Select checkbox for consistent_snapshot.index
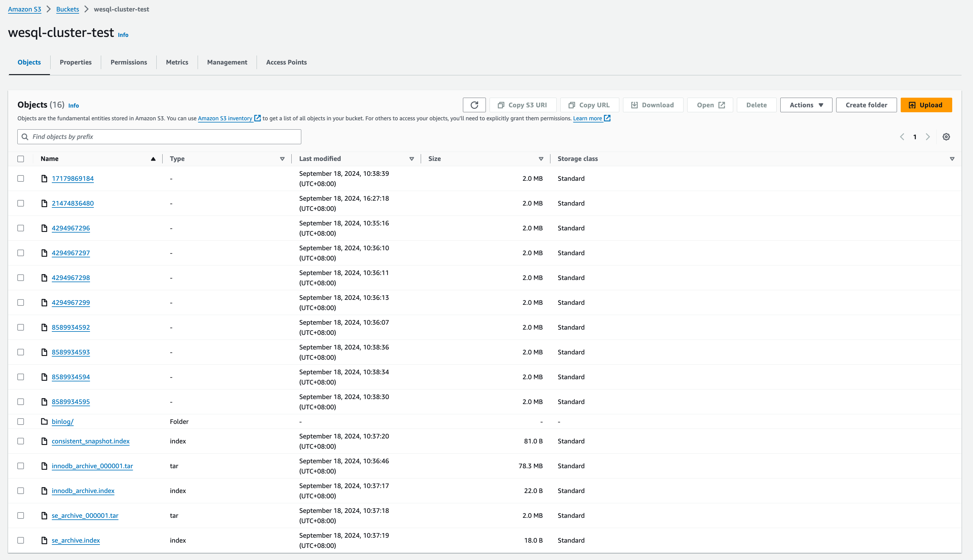This screenshot has width=973, height=560. tap(21, 441)
